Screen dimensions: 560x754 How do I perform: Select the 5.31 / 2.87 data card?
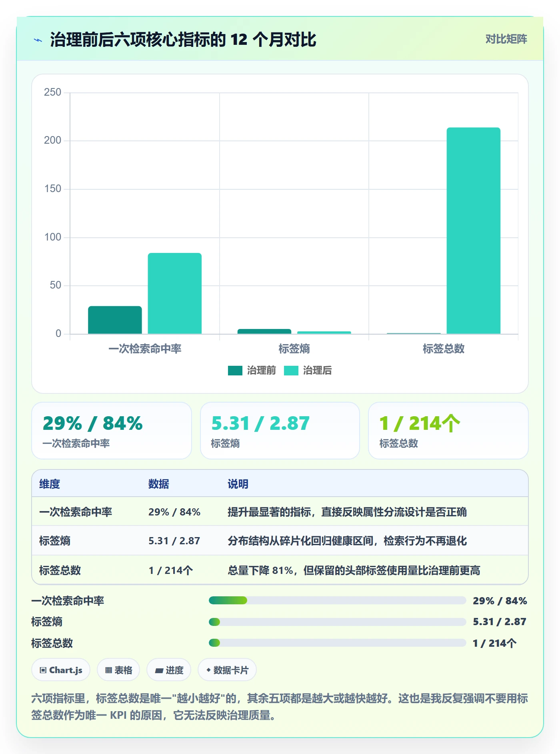(x=280, y=431)
